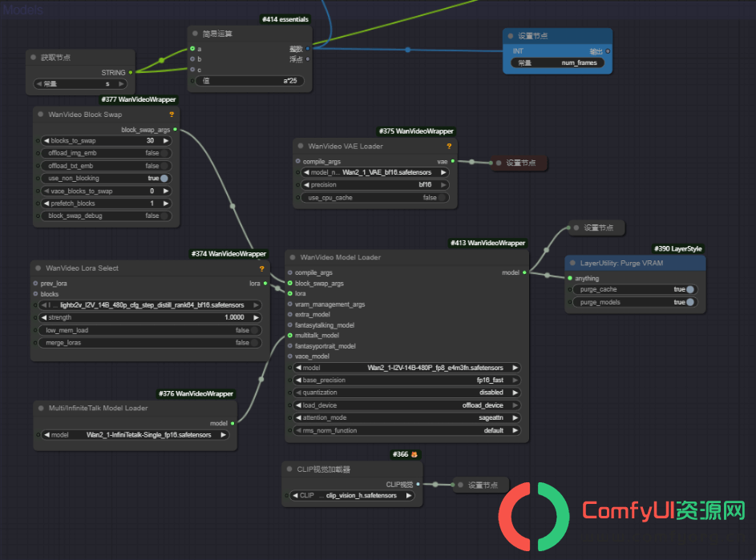Collapse the Multi/InfiniteTalk Model Loader node via its title dot
The image size is (756, 560).
(x=41, y=409)
